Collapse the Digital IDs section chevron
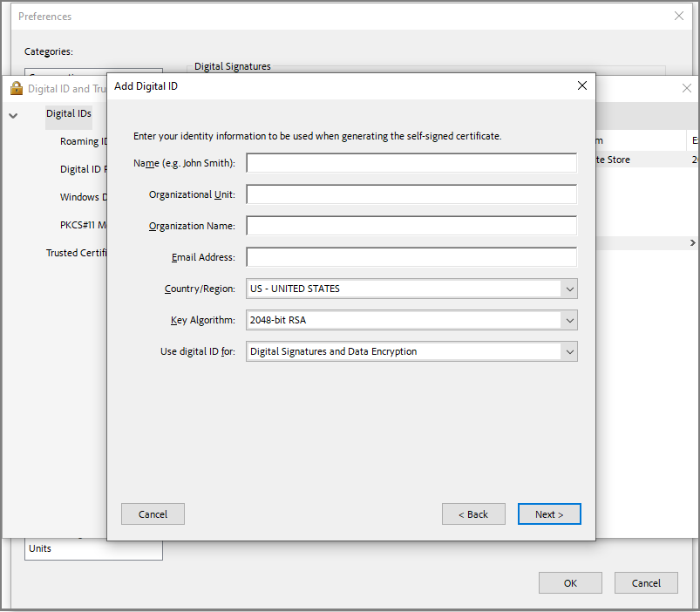The height and width of the screenshot is (612, 700). (13, 114)
